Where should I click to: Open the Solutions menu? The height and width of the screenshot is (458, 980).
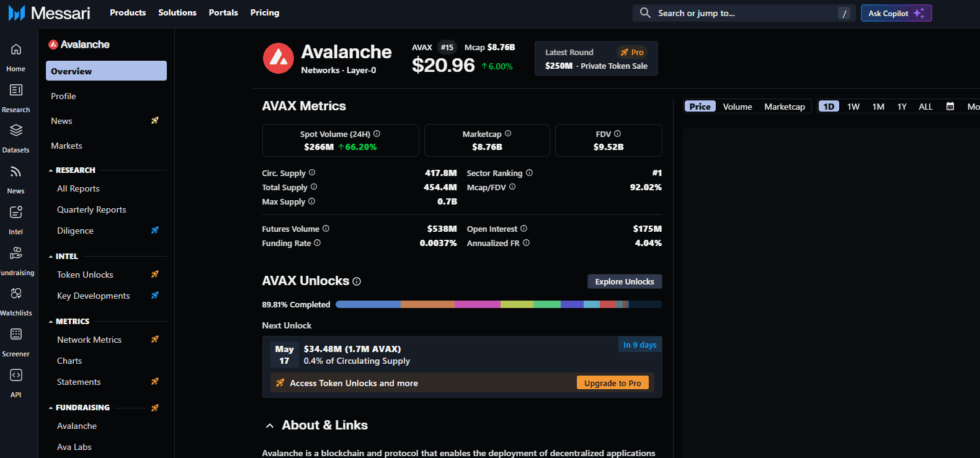point(177,12)
